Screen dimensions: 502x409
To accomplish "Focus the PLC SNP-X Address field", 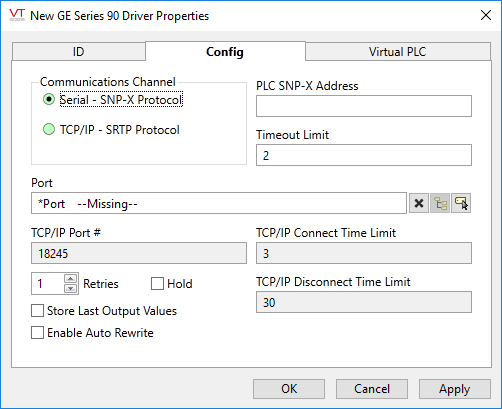I will [x=364, y=106].
